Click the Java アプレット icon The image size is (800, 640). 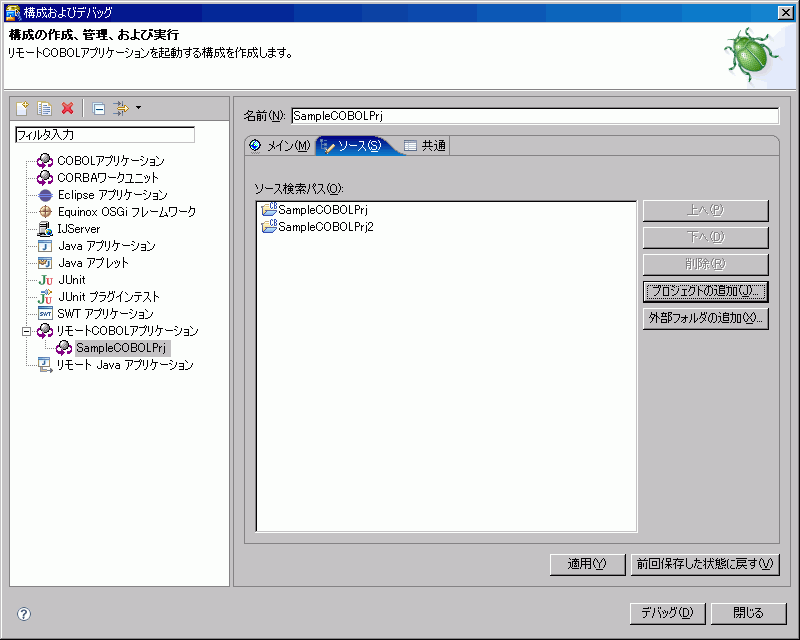(x=45, y=263)
